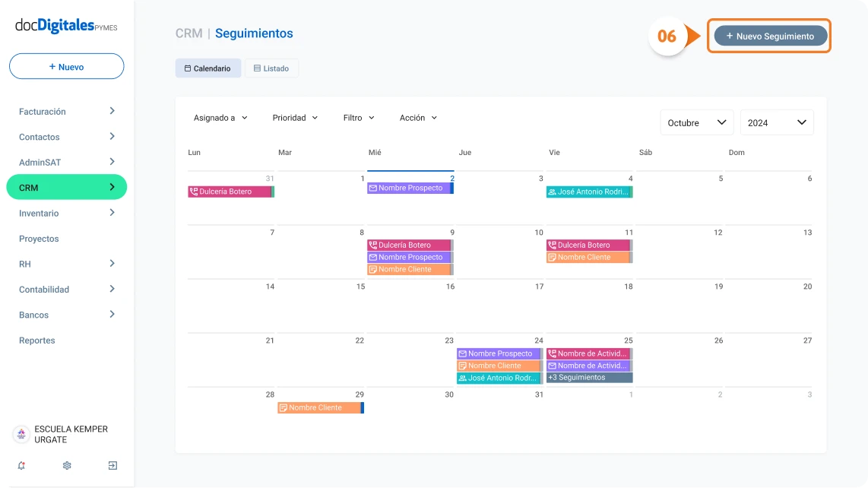Open Reportes in the sidebar
Screen dimensions: 868x488
click(37, 341)
